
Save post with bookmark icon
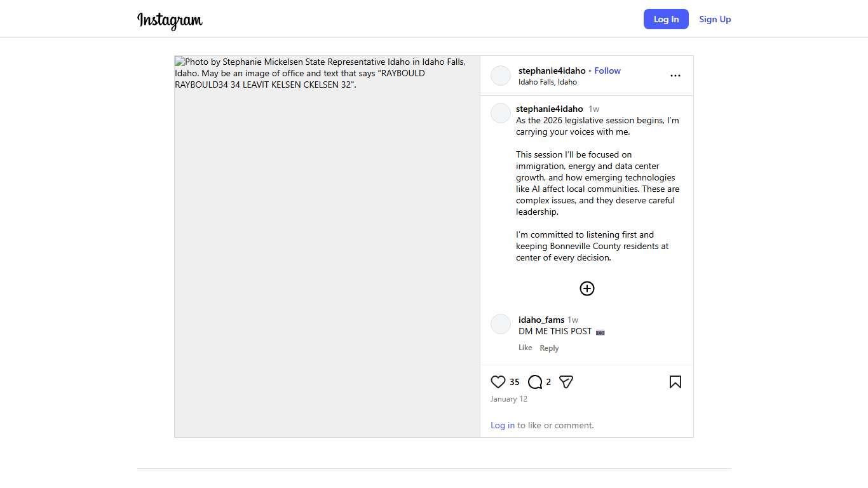675,382
